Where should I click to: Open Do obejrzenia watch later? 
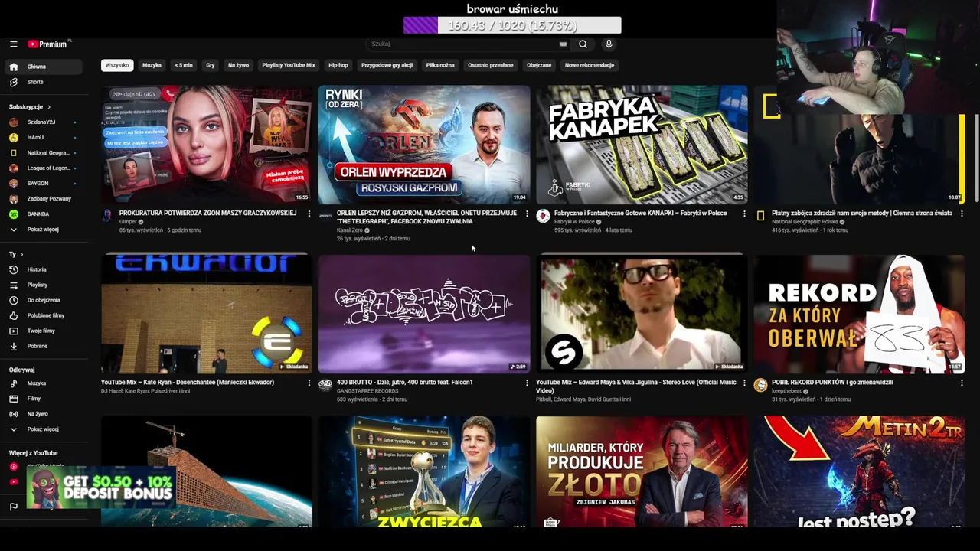42,300
